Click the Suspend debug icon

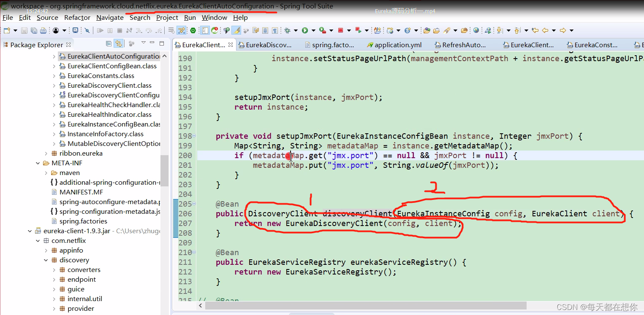click(x=110, y=30)
